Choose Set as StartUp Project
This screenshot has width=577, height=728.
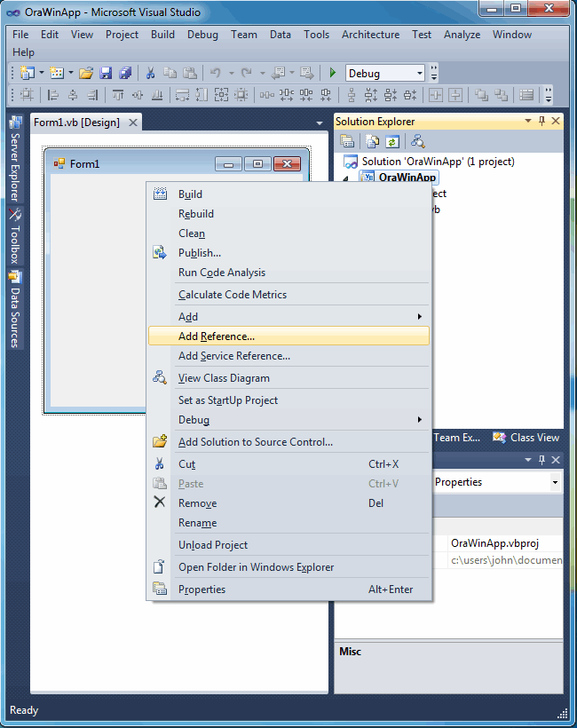[x=288, y=400]
